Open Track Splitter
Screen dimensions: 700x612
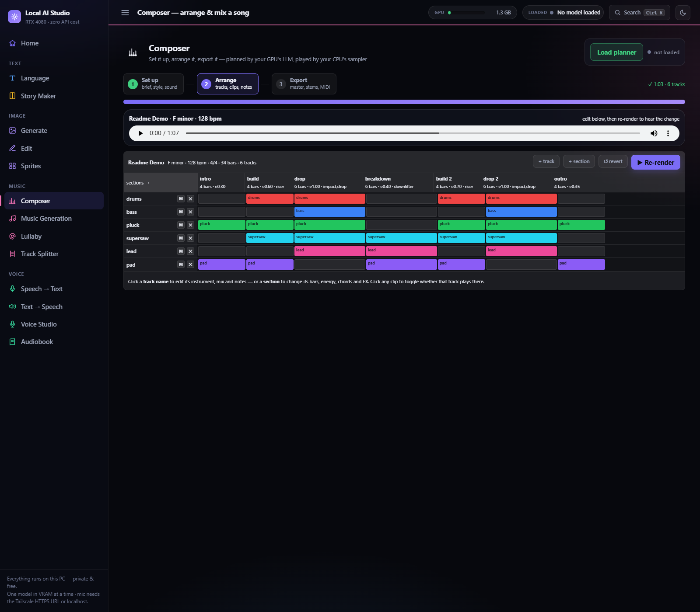(x=54, y=254)
